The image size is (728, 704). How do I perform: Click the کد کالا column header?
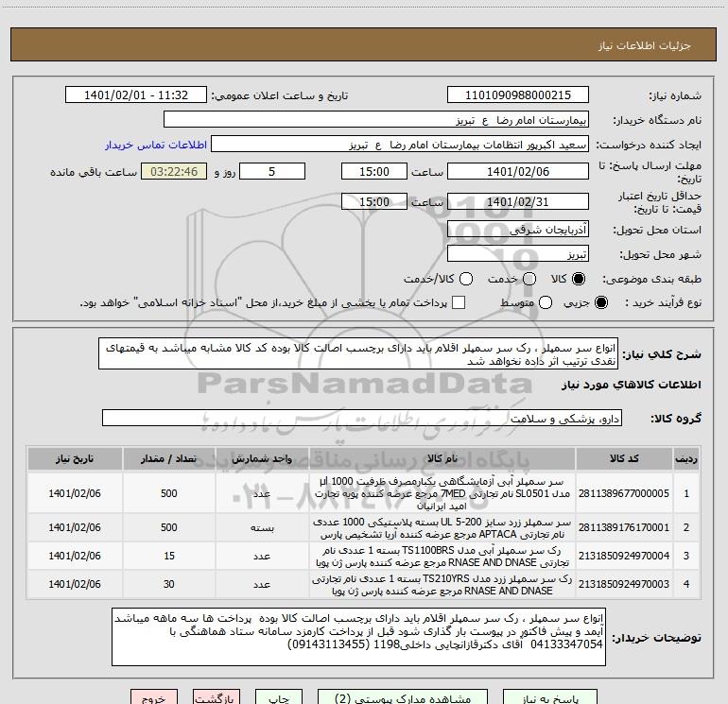click(x=624, y=459)
